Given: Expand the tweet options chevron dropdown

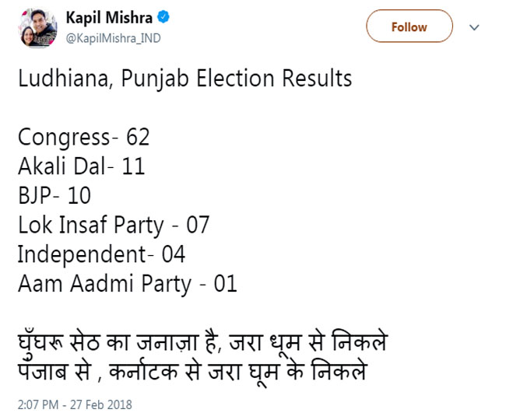Looking at the screenshot, I should [475, 26].
